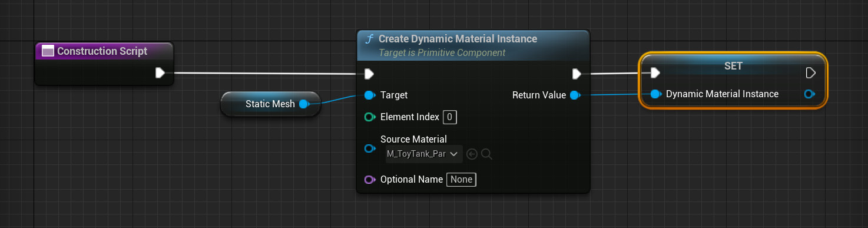
Task: Click the Dynamic Material Instance input pin
Action: tap(656, 94)
